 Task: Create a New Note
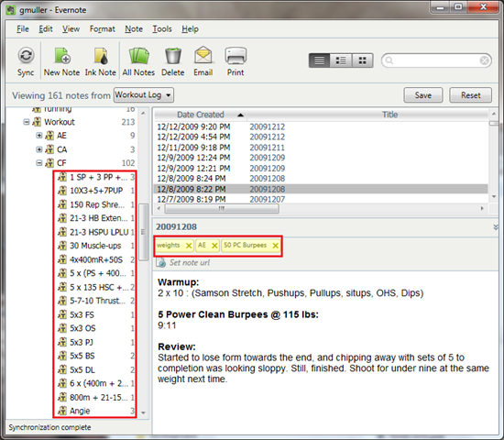tap(61, 61)
